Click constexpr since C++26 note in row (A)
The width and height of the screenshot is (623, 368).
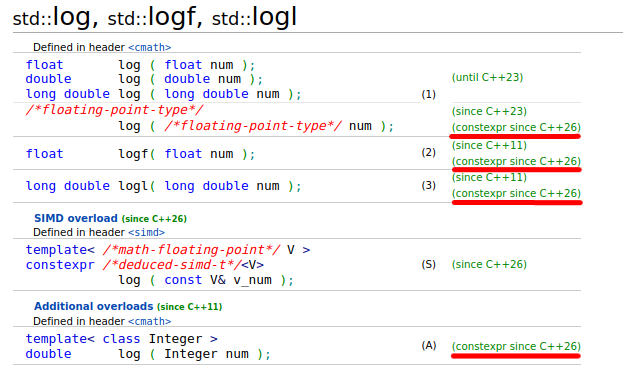(516, 347)
